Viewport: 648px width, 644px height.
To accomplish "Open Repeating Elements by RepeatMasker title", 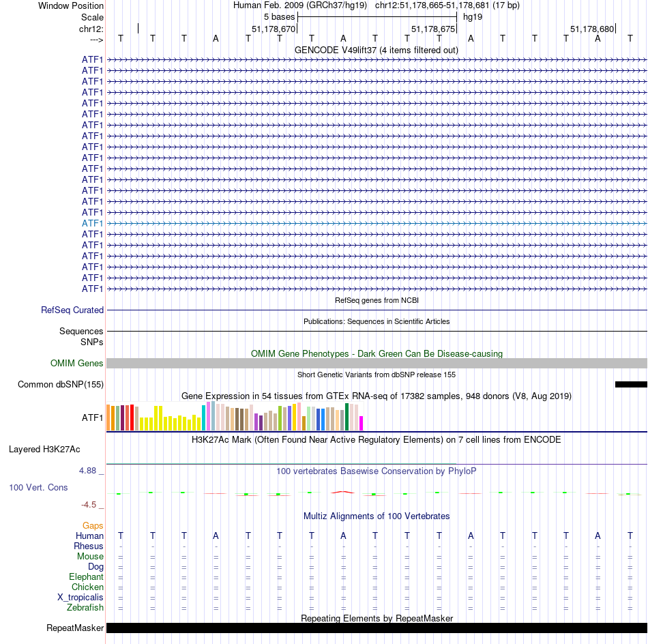I will [377, 618].
